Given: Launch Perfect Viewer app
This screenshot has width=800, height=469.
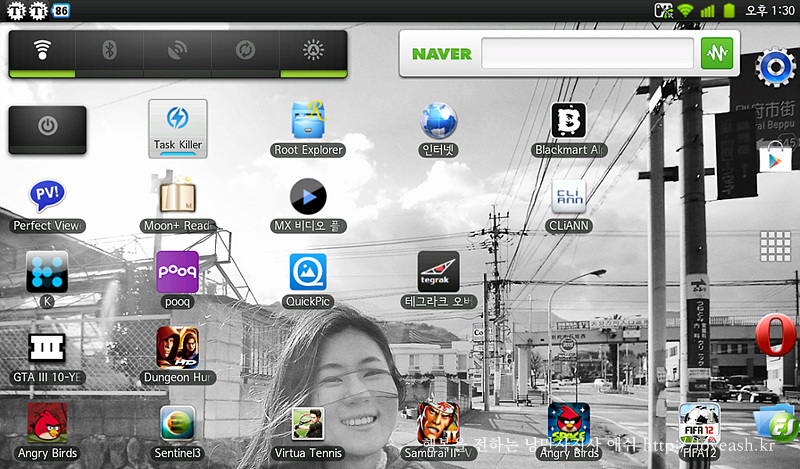Looking at the screenshot, I should pos(47,205).
